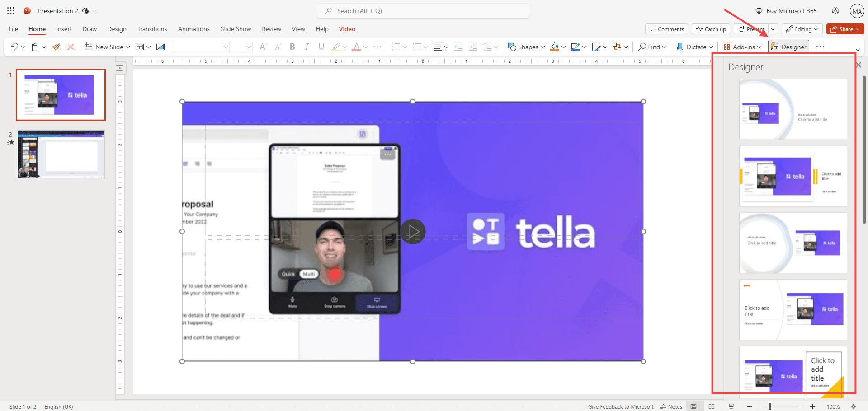Click the Undo icon

(14, 47)
